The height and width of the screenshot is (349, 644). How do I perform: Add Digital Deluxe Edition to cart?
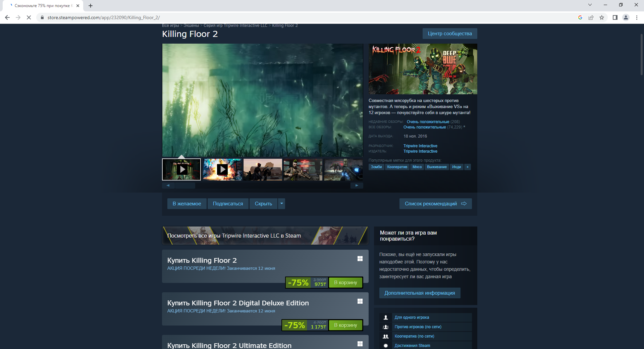coord(345,325)
